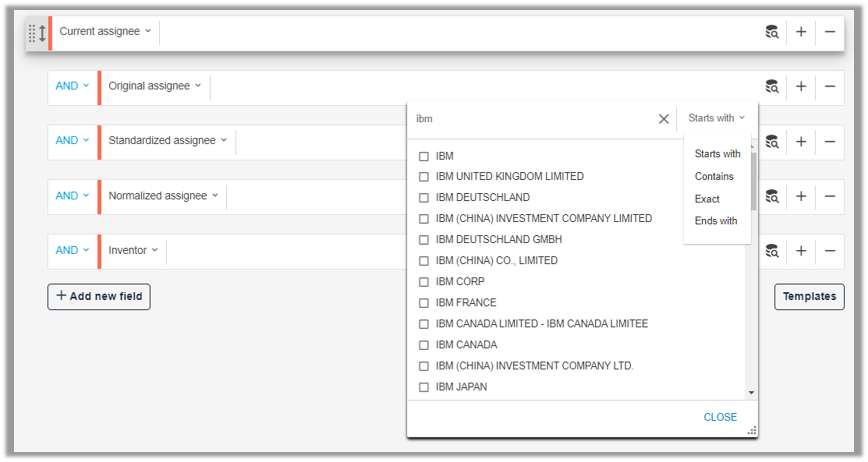Check IBM UNITED KINGDOM LIMITED
868x462 pixels.
coord(424,177)
